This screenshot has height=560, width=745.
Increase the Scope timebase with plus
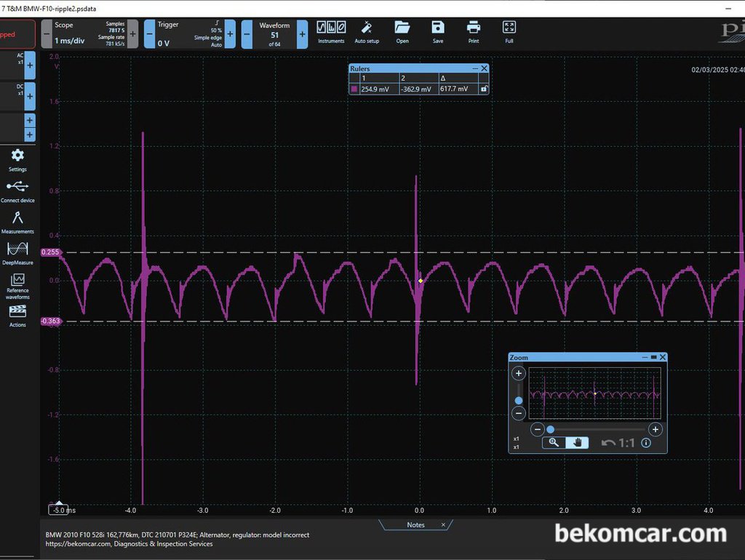(x=132, y=34)
